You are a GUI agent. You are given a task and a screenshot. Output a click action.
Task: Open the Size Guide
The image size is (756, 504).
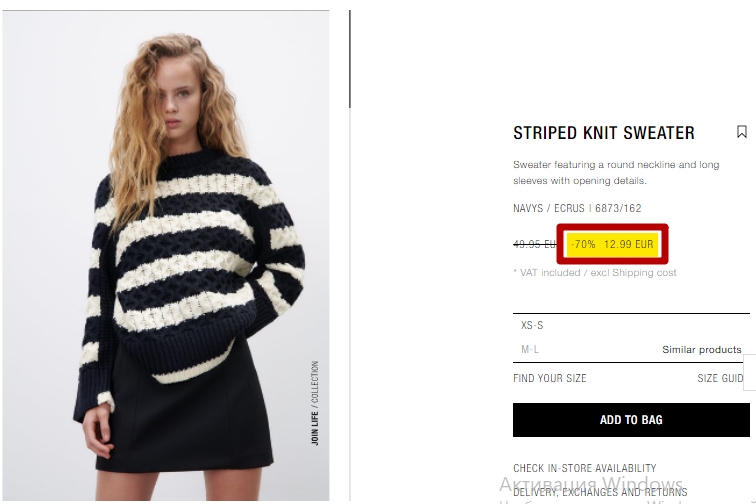tap(720, 378)
